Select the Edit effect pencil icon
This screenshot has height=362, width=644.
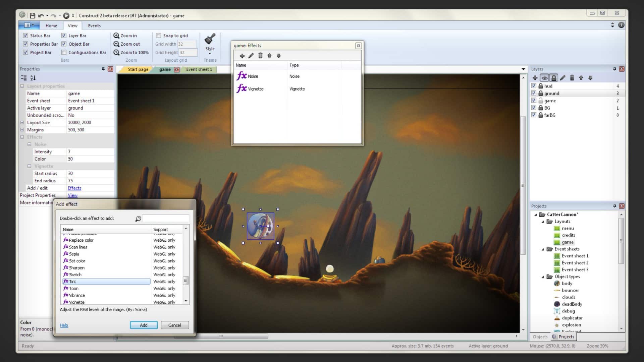pyautogui.click(x=251, y=55)
